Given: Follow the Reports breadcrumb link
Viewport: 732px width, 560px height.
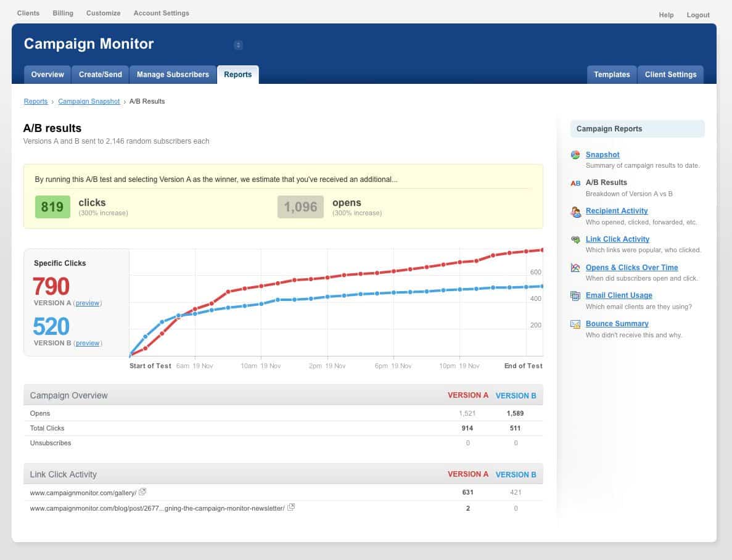Looking at the screenshot, I should 36,101.
